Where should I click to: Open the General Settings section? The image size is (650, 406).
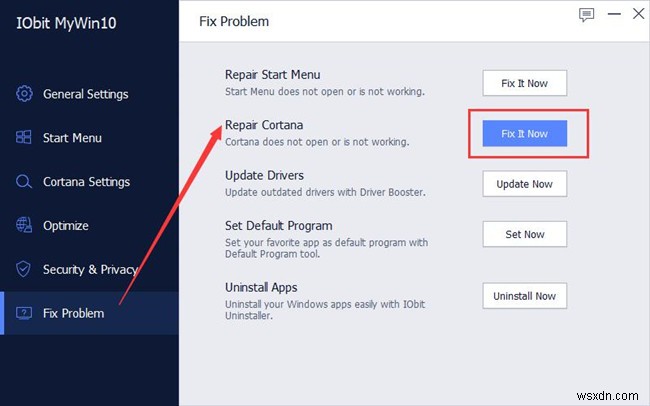point(85,94)
